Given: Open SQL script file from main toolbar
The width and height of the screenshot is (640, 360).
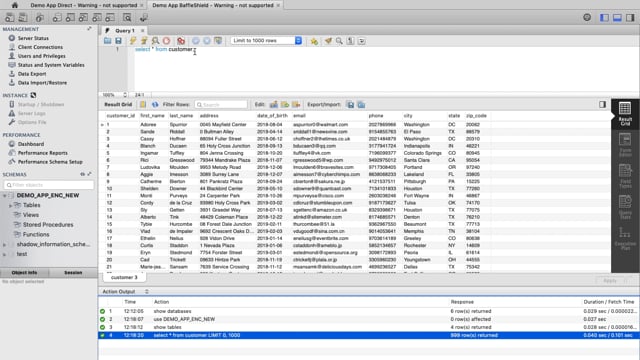Looking at the screenshot, I should click(x=23, y=18).
